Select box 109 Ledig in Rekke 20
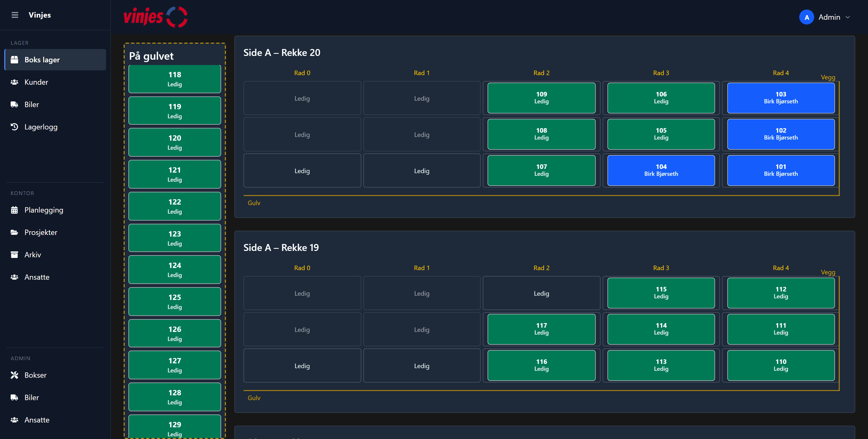868x439 pixels. 541,98
